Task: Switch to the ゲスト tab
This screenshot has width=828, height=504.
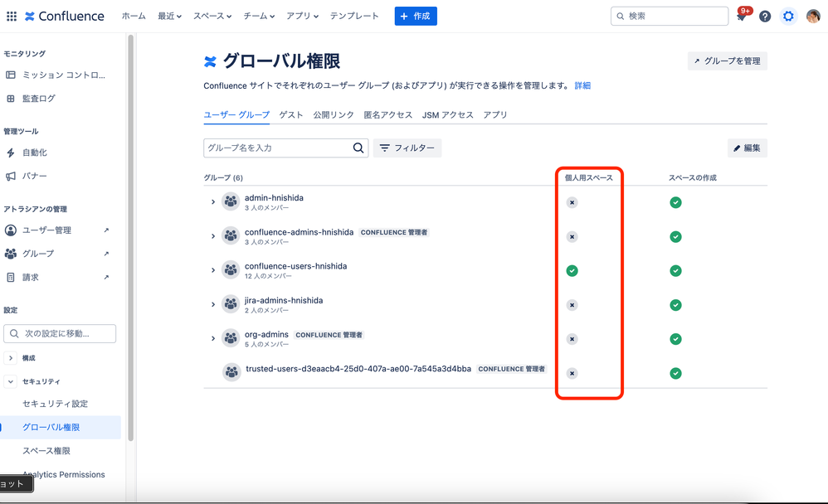Action: [291, 115]
